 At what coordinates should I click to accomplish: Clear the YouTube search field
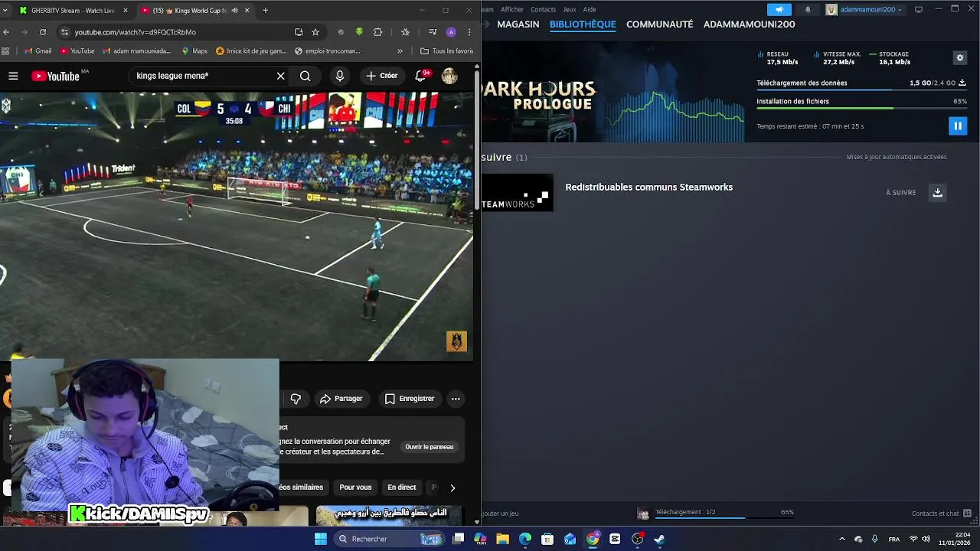pyautogui.click(x=281, y=76)
